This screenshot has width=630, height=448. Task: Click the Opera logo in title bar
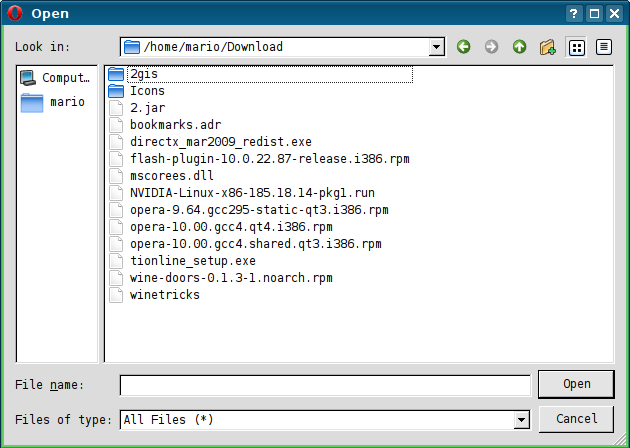pos(15,13)
